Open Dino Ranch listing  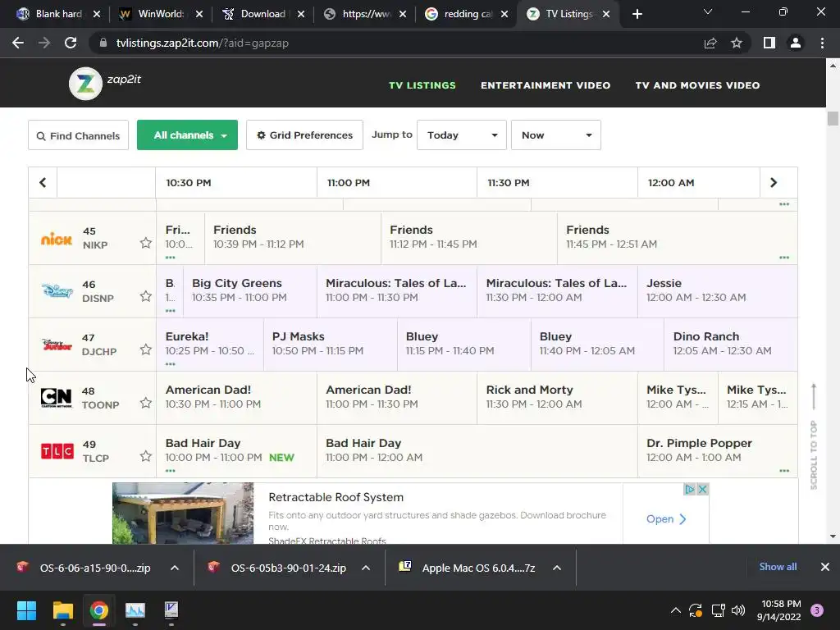[731, 344]
